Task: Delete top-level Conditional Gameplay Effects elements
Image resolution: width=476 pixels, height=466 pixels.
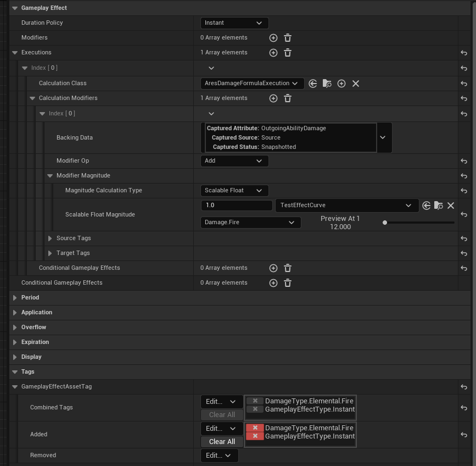Action: tap(288, 283)
